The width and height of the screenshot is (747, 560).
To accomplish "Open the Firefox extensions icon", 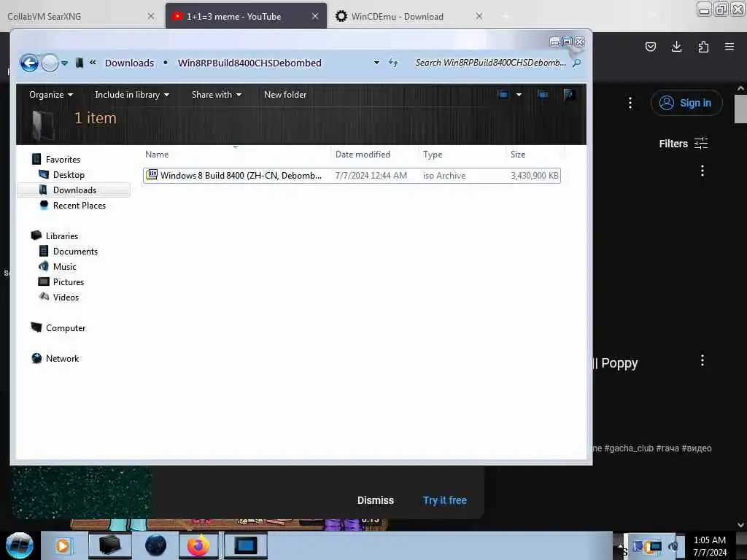I will [x=703, y=47].
